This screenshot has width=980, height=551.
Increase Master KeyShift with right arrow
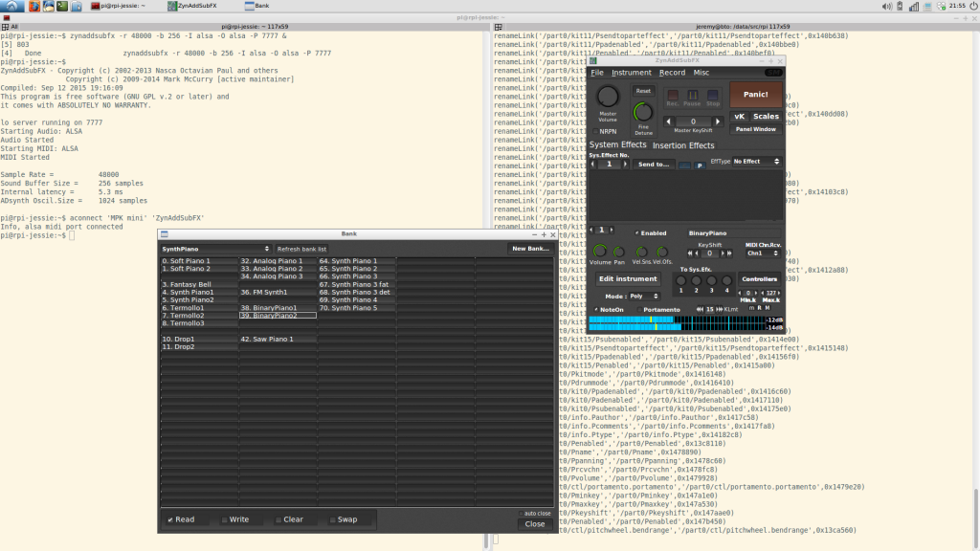tap(718, 121)
